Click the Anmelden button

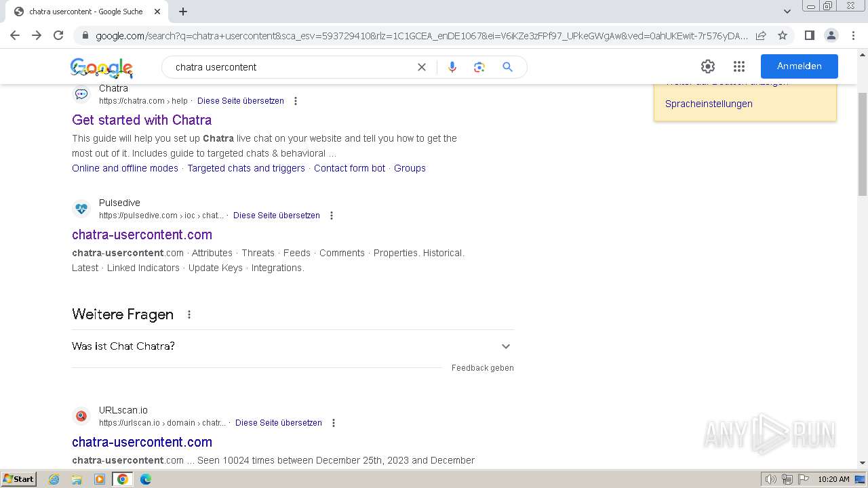click(x=800, y=66)
